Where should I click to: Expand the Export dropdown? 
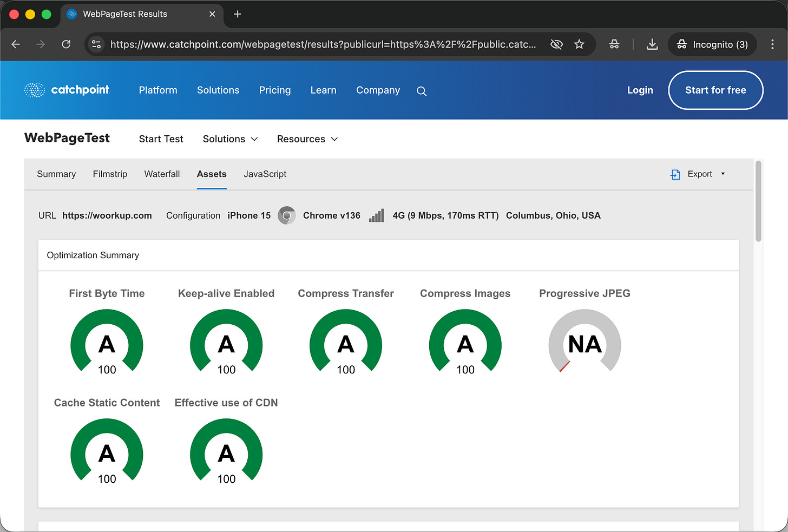tap(699, 174)
